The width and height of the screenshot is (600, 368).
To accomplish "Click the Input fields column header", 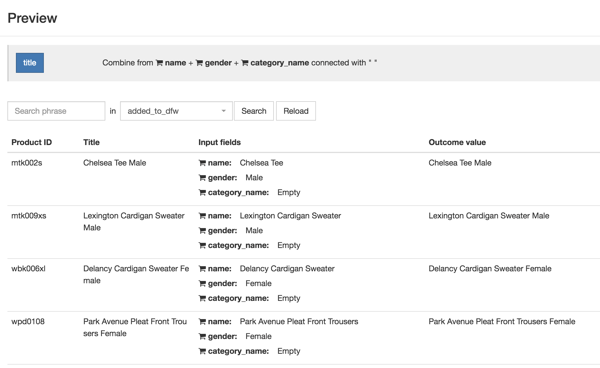I will coord(219,142).
